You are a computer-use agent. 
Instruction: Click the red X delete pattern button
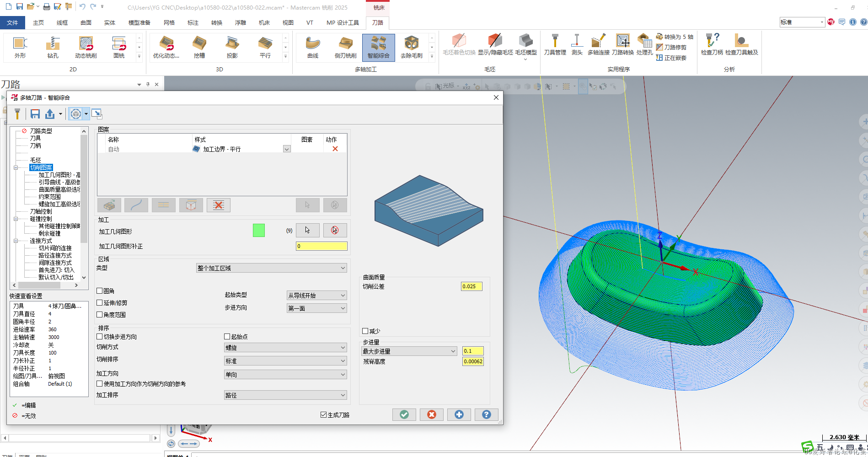219,205
